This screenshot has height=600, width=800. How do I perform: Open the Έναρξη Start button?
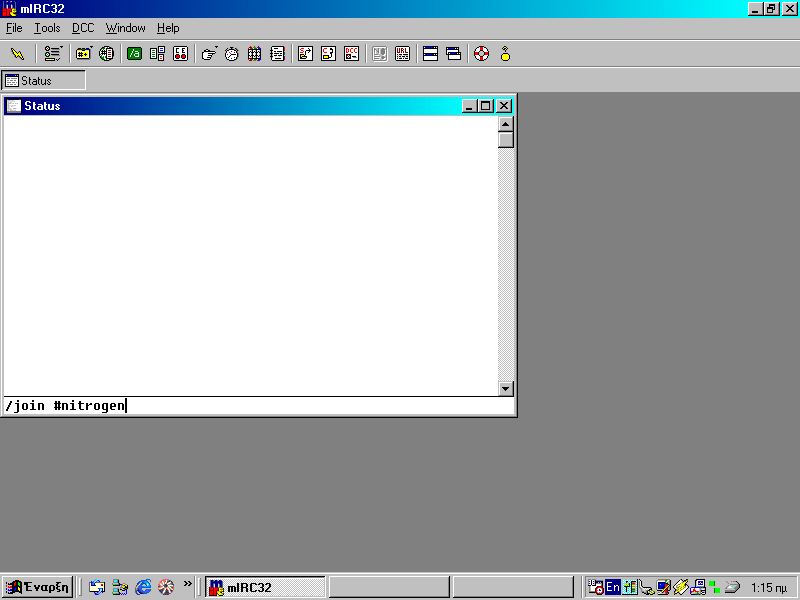point(38,587)
